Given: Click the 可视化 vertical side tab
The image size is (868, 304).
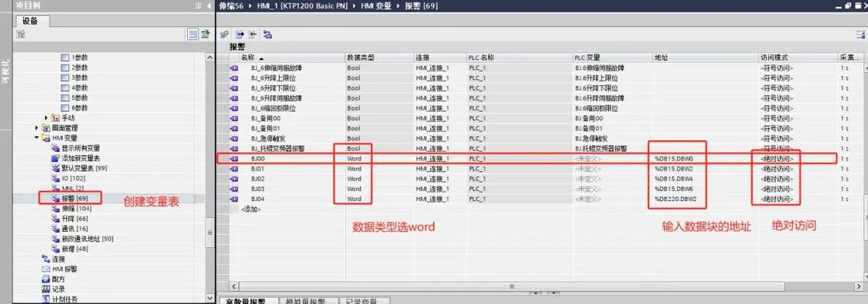Looking at the screenshot, I should tap(5, 72).
